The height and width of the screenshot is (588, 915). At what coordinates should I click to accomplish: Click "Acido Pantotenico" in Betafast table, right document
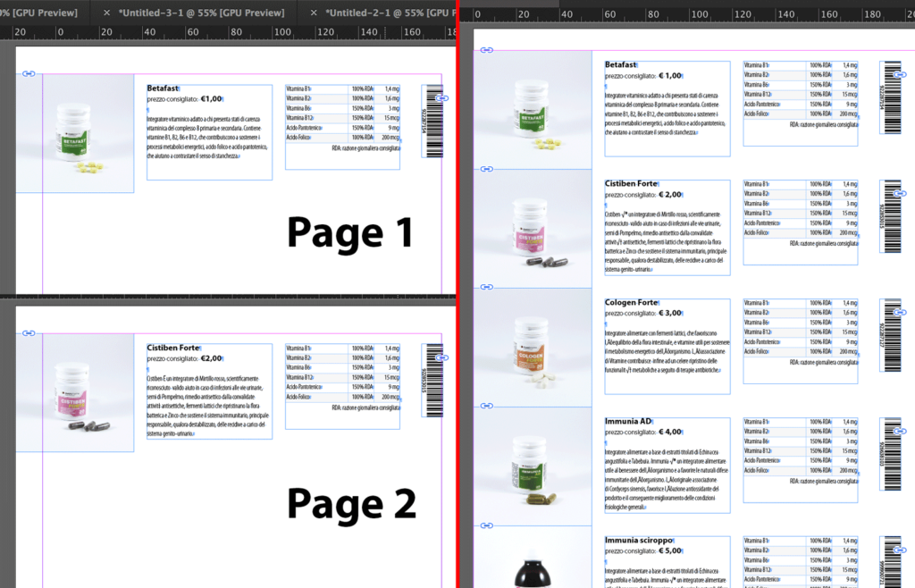coord(762,104)
